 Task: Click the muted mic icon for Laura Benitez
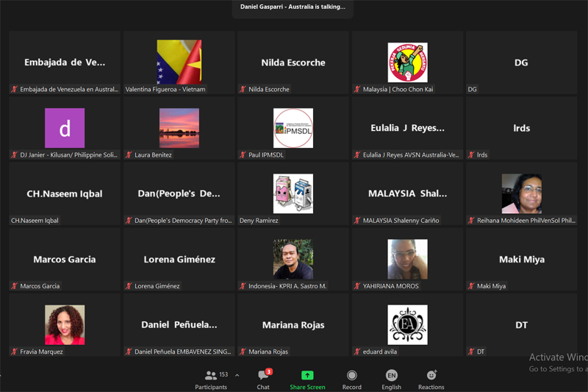[129, 155]
